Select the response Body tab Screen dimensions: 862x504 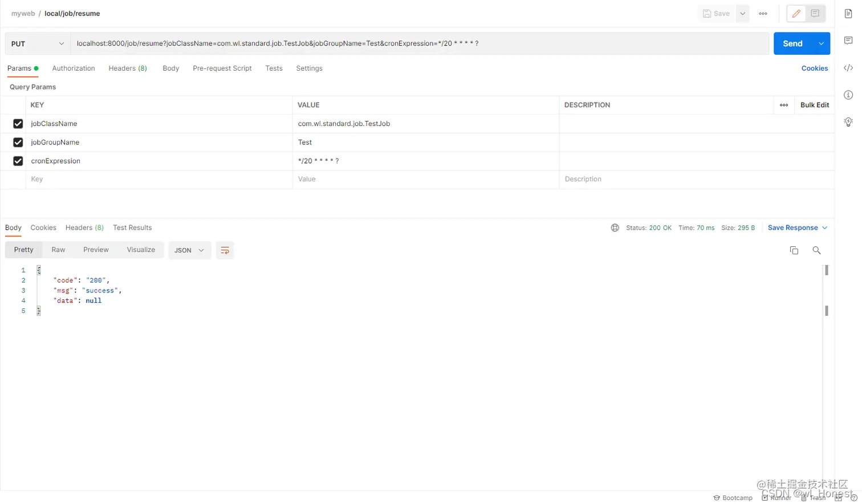[x=13, y=227]
